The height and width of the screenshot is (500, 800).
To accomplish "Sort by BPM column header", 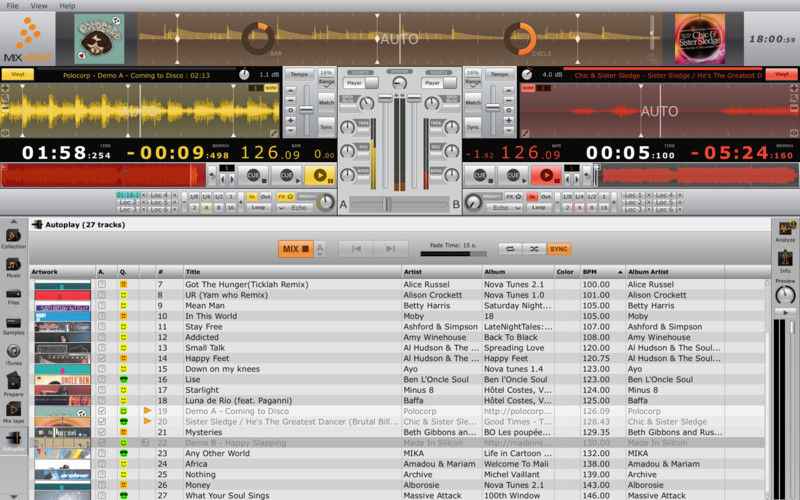I will [602, 272].
